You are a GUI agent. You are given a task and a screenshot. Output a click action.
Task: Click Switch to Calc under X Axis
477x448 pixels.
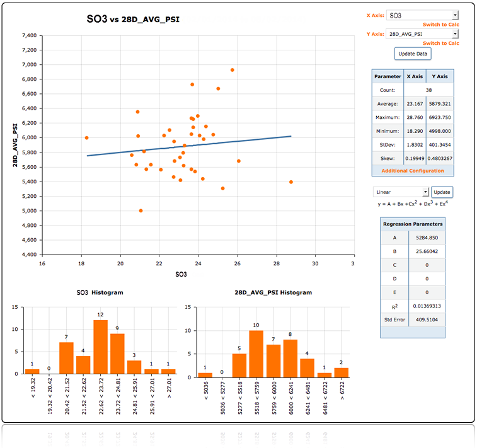click(440, 25)
